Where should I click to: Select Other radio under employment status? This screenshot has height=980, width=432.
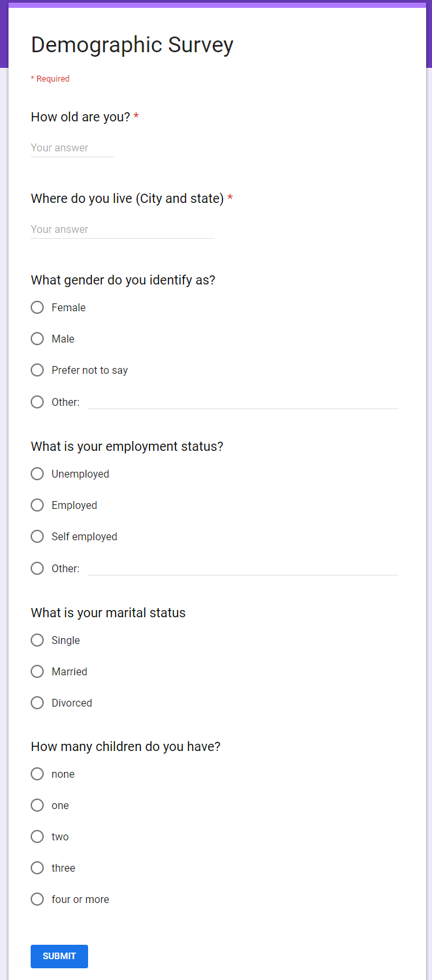(37, 568)
